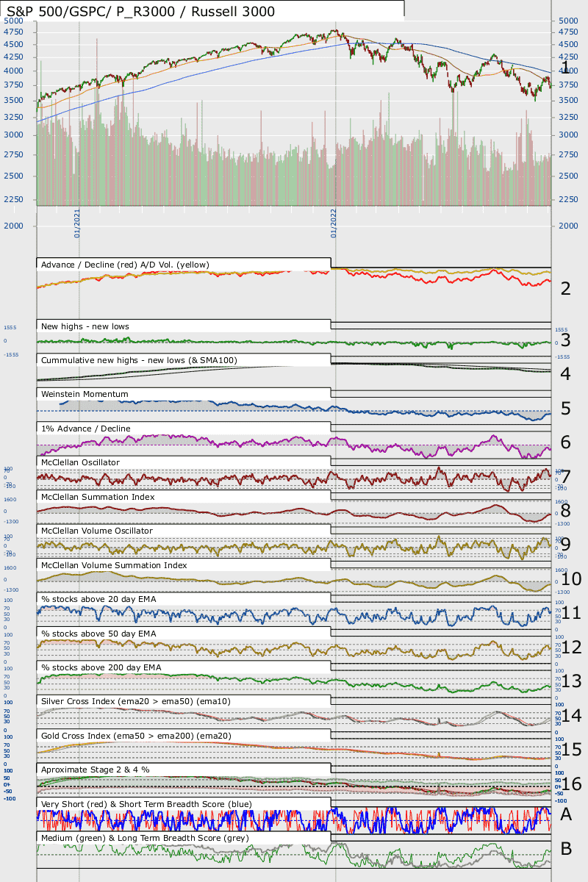Click the "01/2022" date marker on time axis
The width and height of the screenshot is (588, 882).
click(333, 222)
